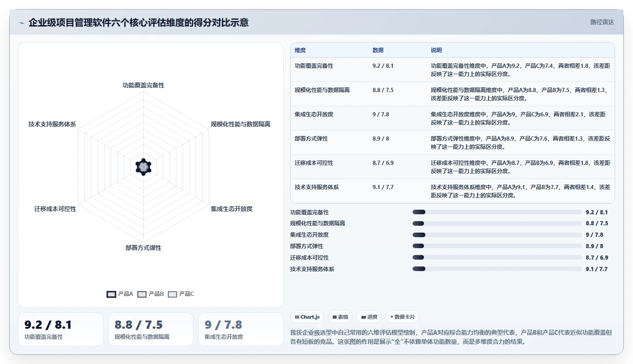
Task: Open the 8.8 / 7.5 data card
Action: pos(151,329)
